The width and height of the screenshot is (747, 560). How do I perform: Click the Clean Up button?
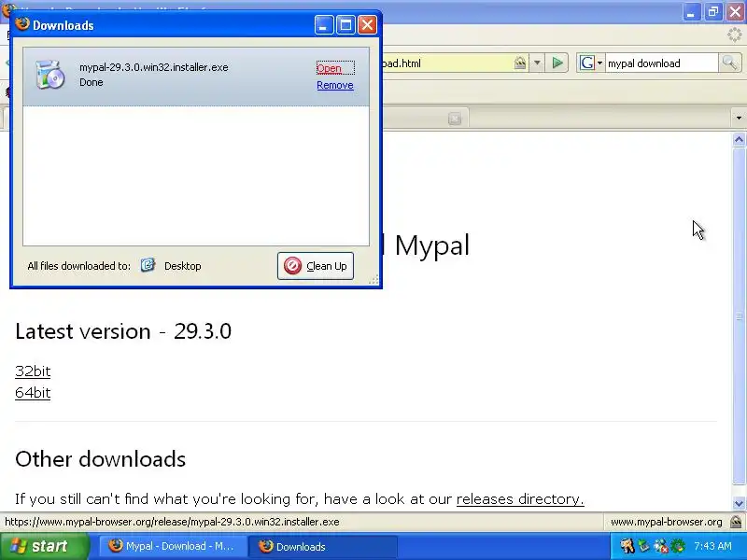(316, 266)
